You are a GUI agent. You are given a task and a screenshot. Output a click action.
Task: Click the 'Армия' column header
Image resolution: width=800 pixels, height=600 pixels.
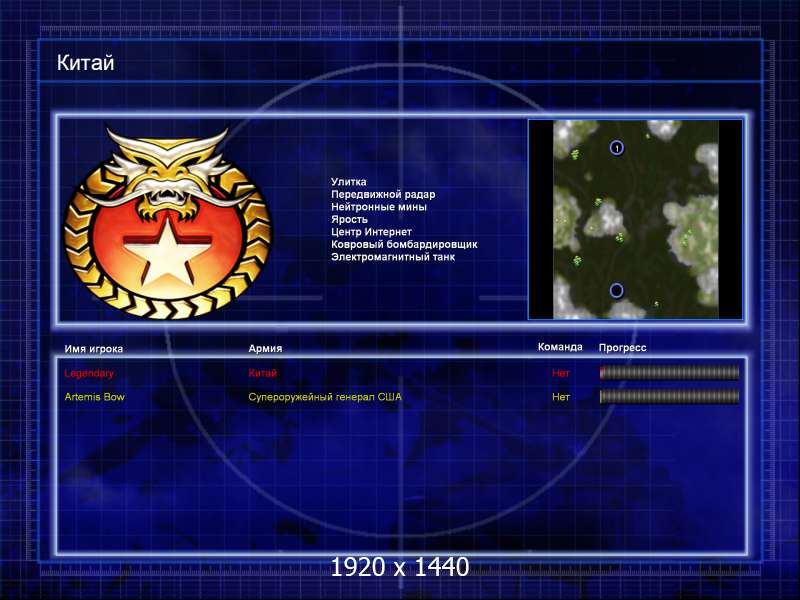coord(265,348)
